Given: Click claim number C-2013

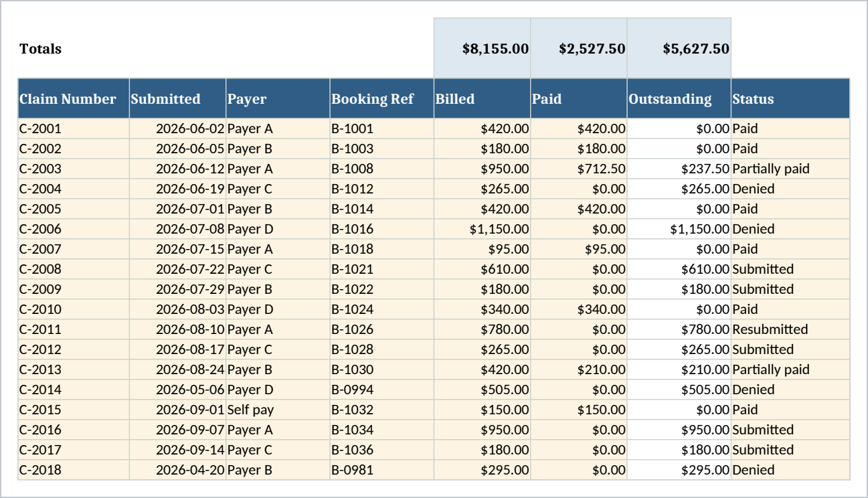Looking at the screenshot, I should tap(74, 369).
